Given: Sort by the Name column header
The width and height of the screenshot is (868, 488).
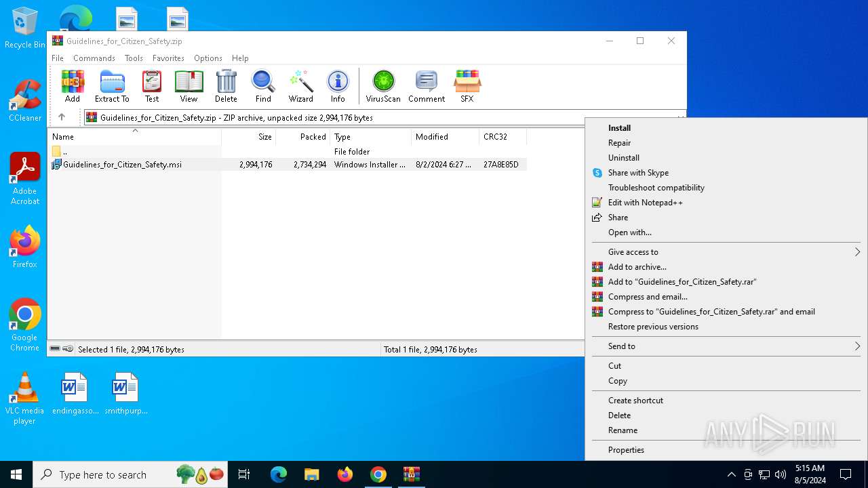Looking at the screenshot, I should click(x=135, y=137).
